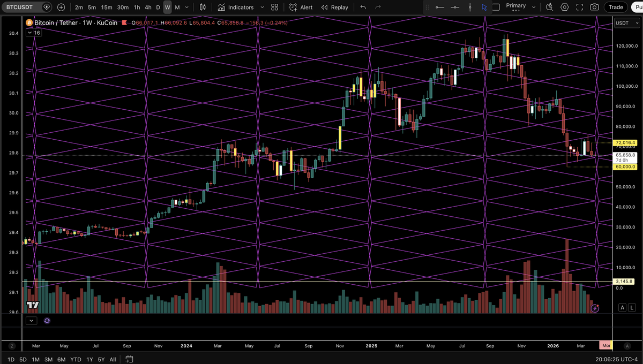Open the quick search lightning icon
The image size is (643, 364).
[550, 7]
